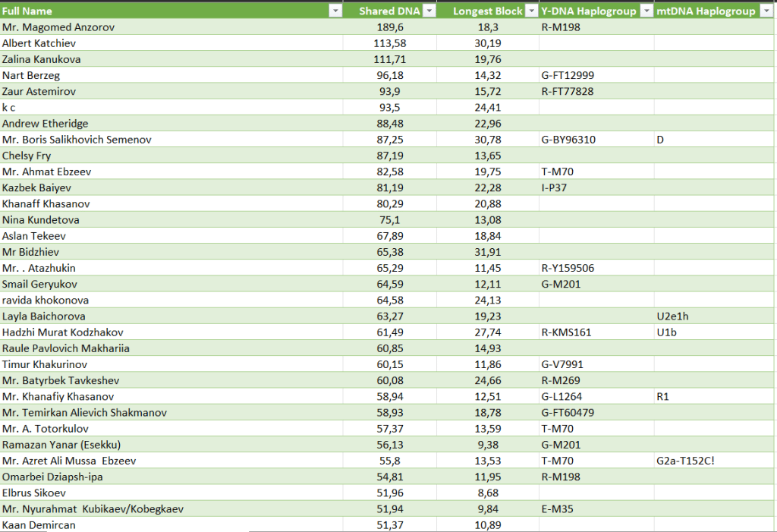Select the Y-DNA cell G-V7991
Screen dimensions: 777x532
[x=562, y=364]
